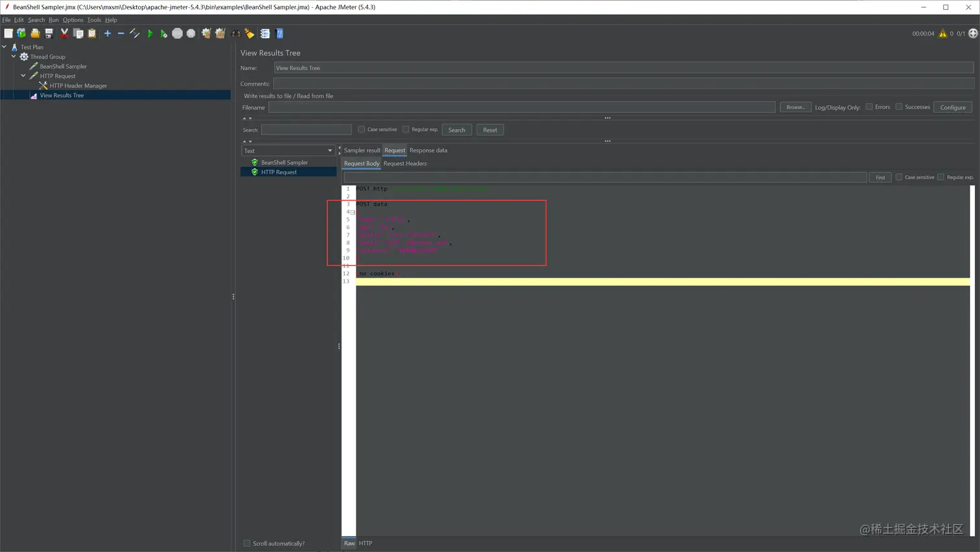
Task: Open search with the binoculars icon
Action: tap(236, 33)
